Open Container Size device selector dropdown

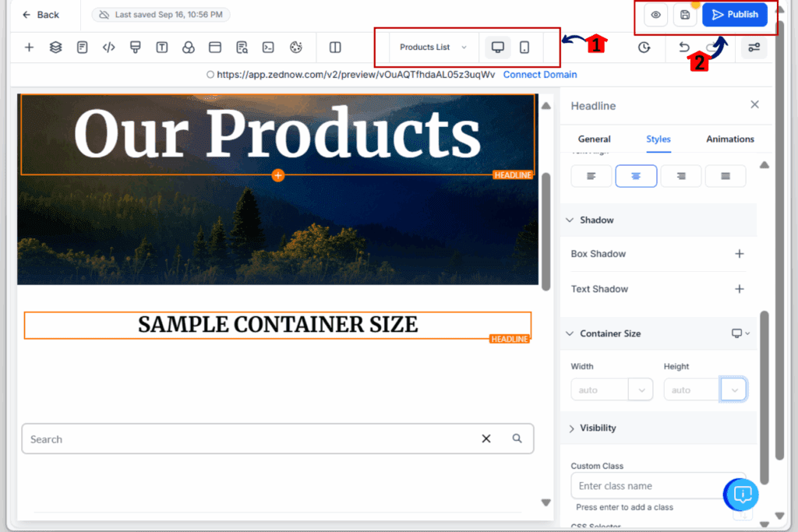tap(740, 333)
